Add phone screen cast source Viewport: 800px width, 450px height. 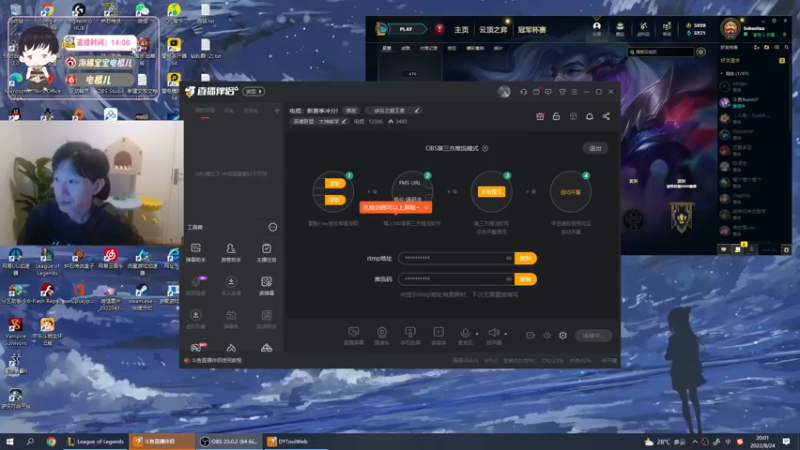click(x=410, y=336)
